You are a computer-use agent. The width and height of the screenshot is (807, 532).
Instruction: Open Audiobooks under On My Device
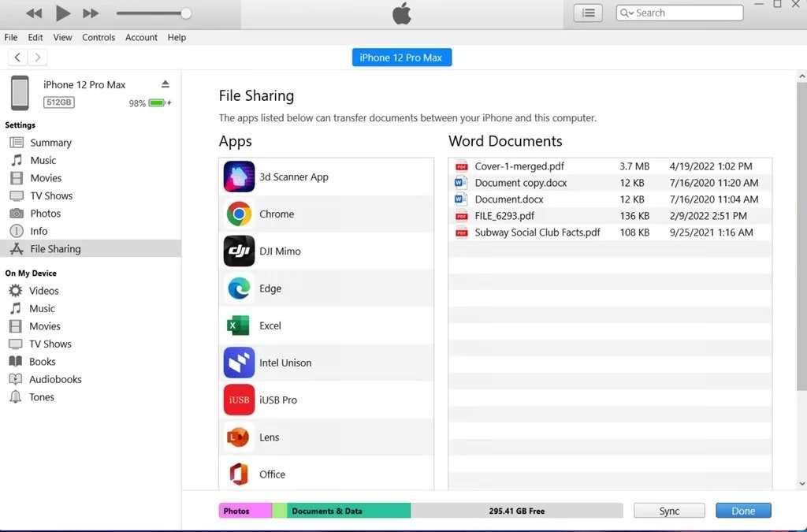[x=55, y=379]
